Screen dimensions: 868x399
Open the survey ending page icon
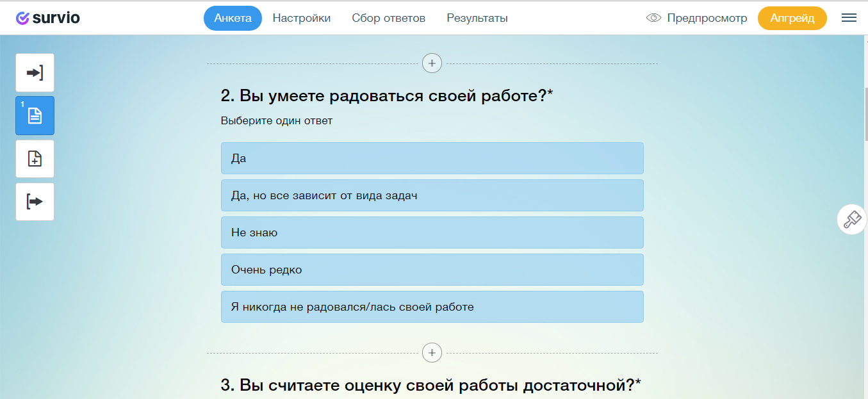(x=35, y=201)
